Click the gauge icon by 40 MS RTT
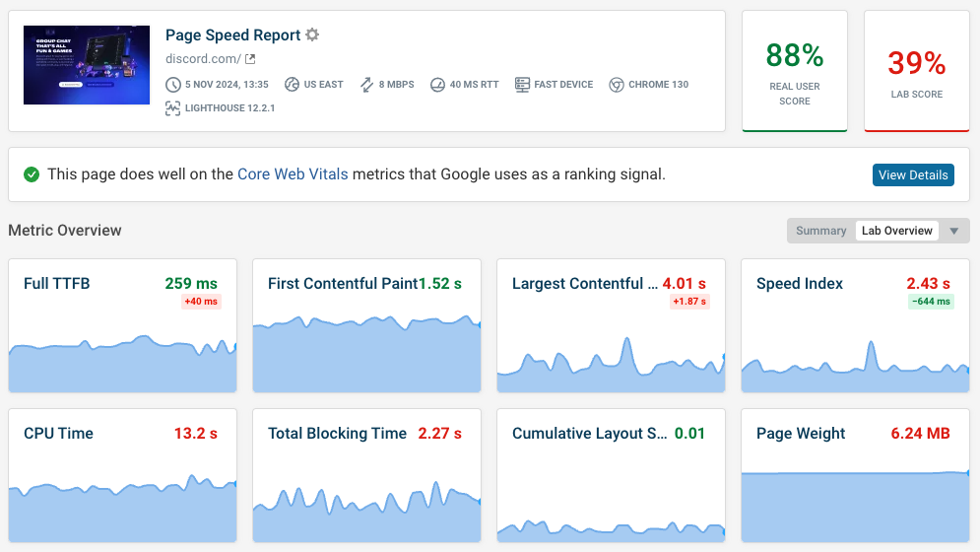 437,85
